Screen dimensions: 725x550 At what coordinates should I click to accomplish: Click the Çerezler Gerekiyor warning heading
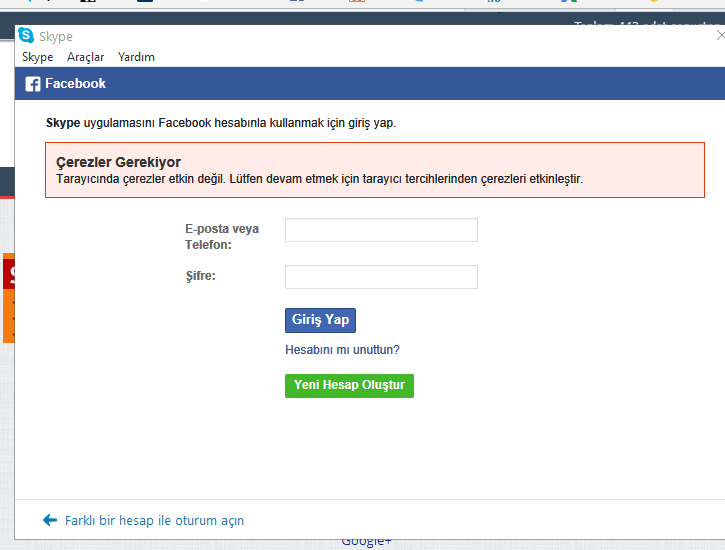coord(118,162)
